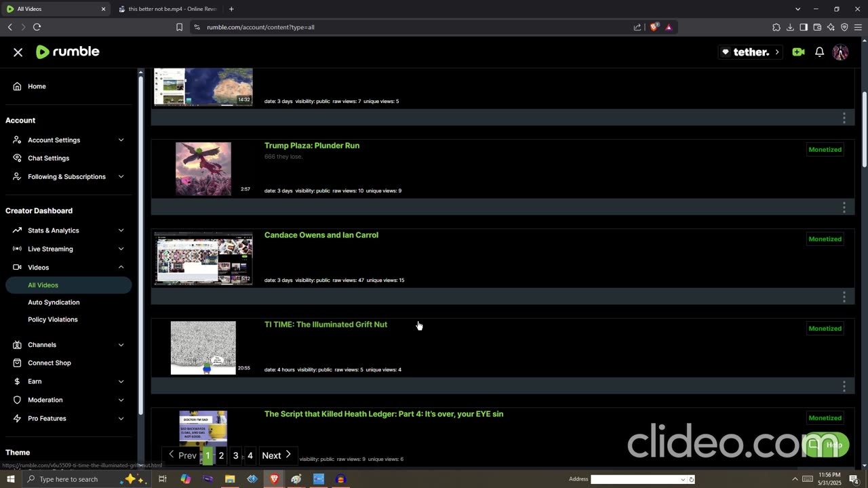The height and width of the screenshot is (488, 868).
Task: Click the taskbar search box
Action: (x=84, y=479)
